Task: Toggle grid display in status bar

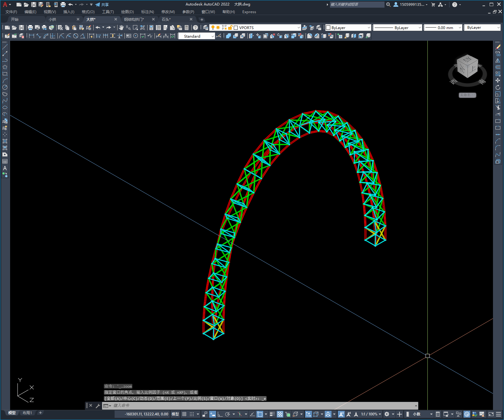Action: pos(184,414)
